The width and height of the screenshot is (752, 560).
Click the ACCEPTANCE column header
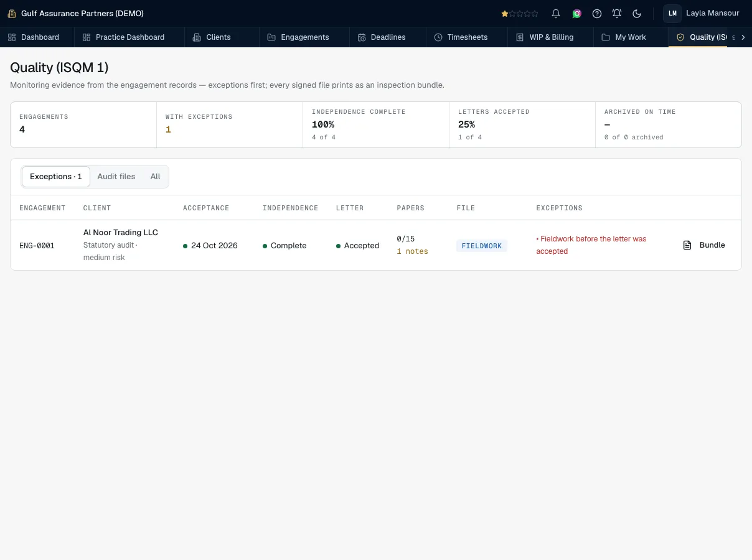pyautogui.click(x=206, y=208)
